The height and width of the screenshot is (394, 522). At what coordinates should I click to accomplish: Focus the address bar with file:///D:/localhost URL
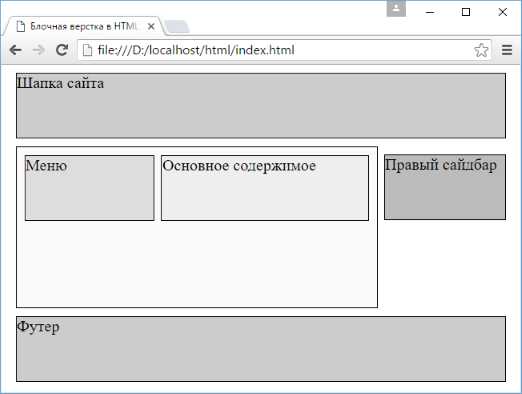pyautogui.click(x=284, y=50)
